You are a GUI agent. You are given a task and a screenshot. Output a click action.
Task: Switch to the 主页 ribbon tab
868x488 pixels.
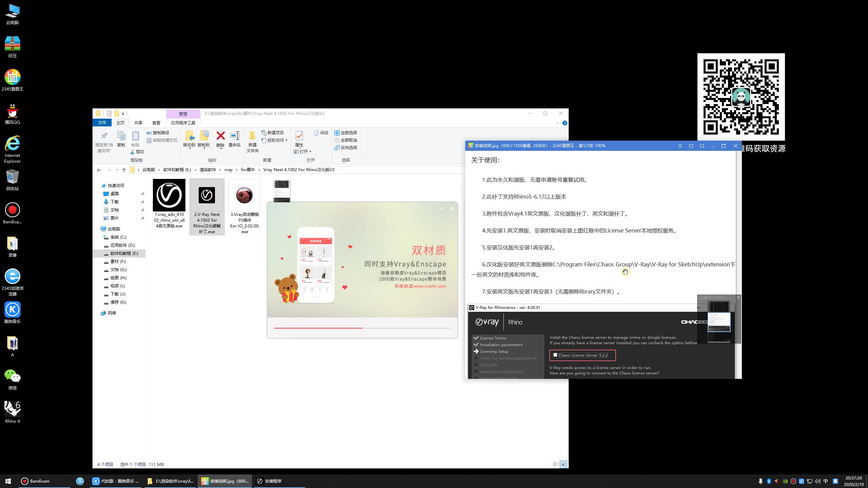(x=120, y=123)
